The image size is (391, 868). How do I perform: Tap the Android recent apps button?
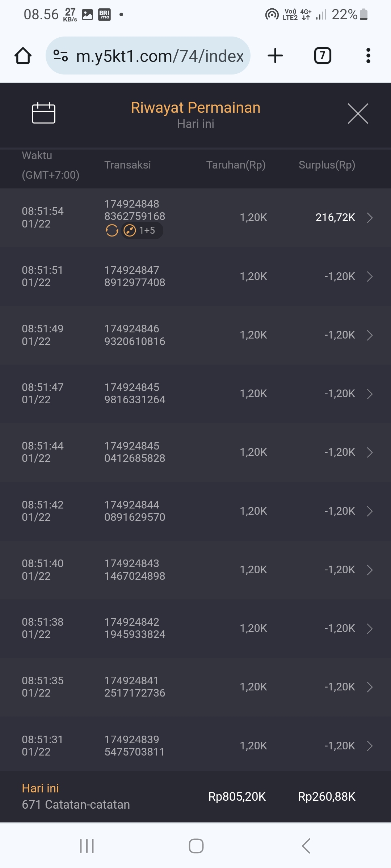pos(87,846)
